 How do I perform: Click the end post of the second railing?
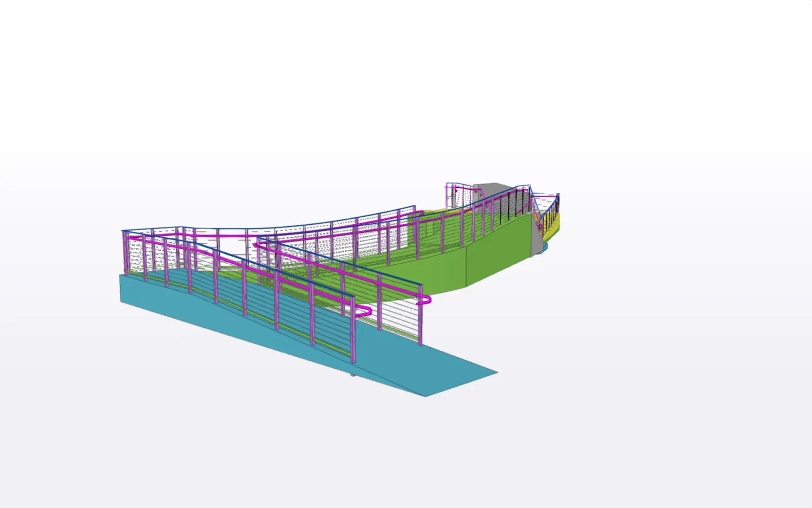(421, 314)
